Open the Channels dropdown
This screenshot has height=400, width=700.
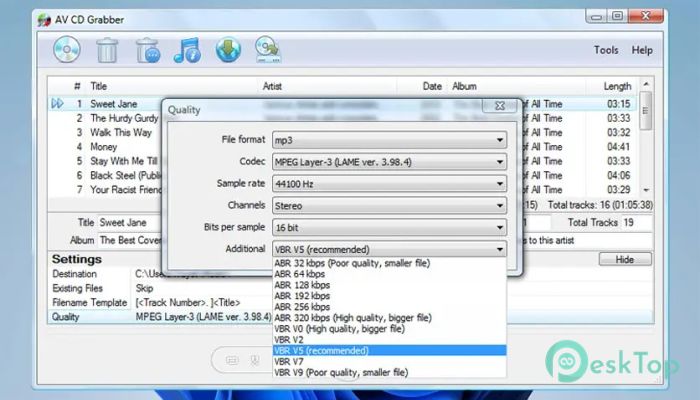[x=389, y=206]
